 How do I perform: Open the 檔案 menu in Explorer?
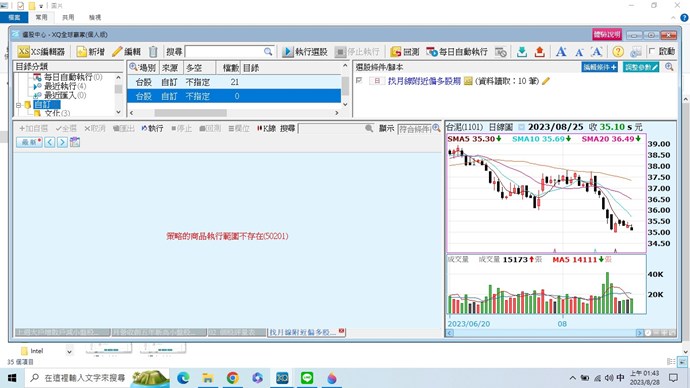[x=14, y=17]
